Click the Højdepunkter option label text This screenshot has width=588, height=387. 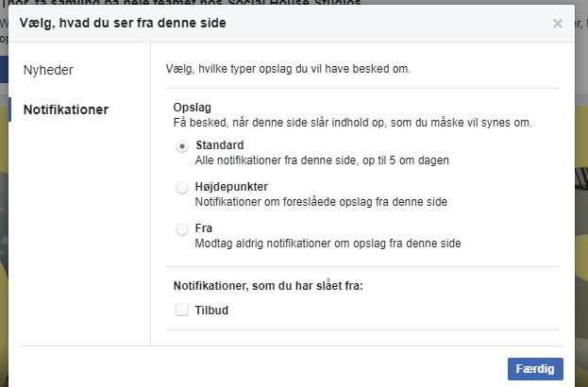click(x=232, y=187)
